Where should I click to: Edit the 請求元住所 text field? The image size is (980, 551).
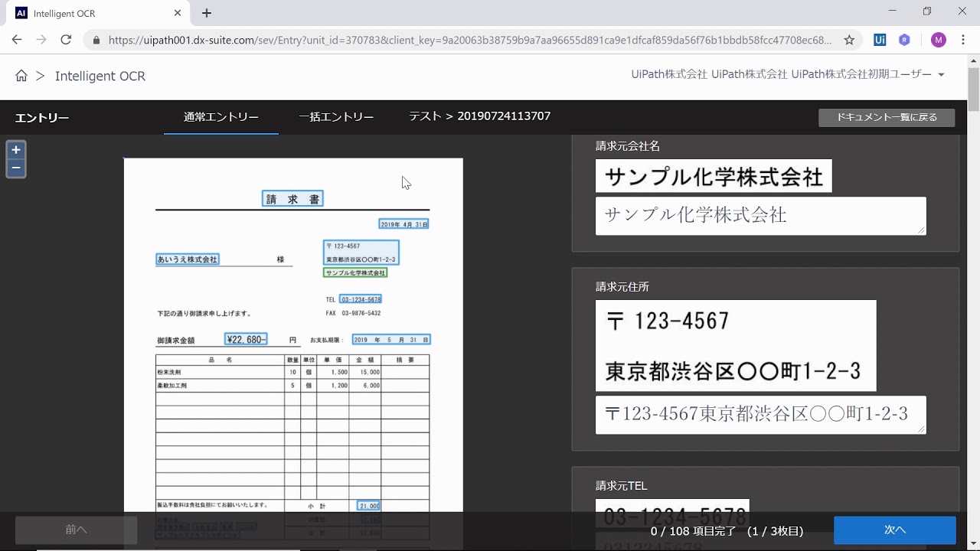pyautogui.click(x=760, y=415)
